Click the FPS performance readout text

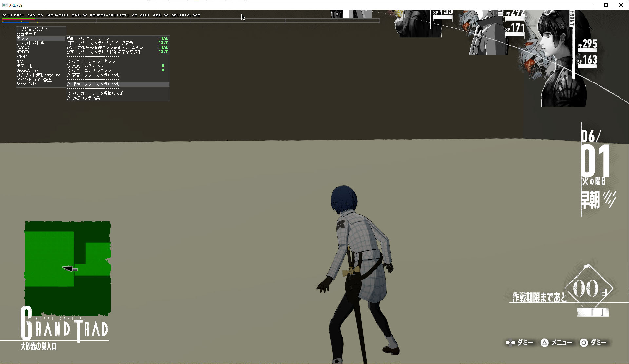(29, 15)
